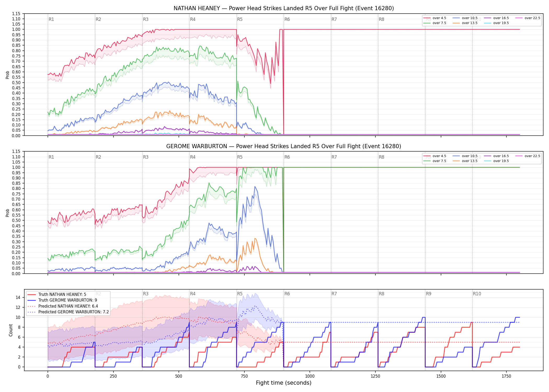Click round marker R9 in the Count chart
Screen dimensions: 549x392
[x=428, y=294]
